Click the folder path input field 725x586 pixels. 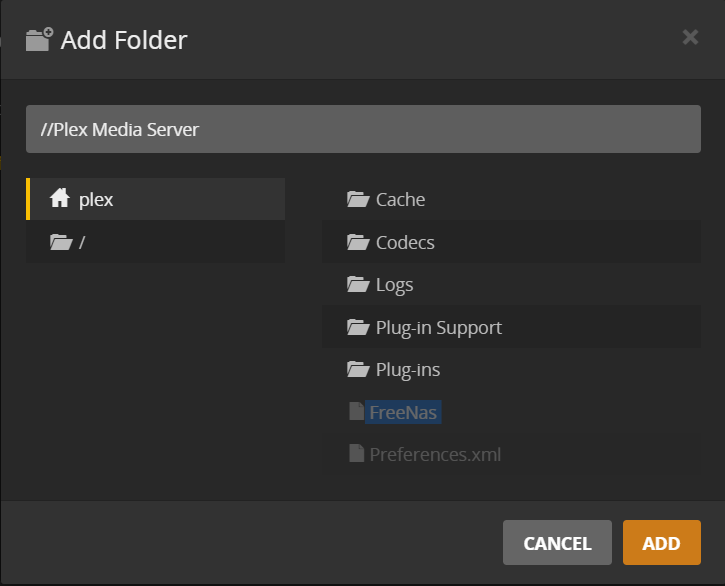tap(363, 130)
